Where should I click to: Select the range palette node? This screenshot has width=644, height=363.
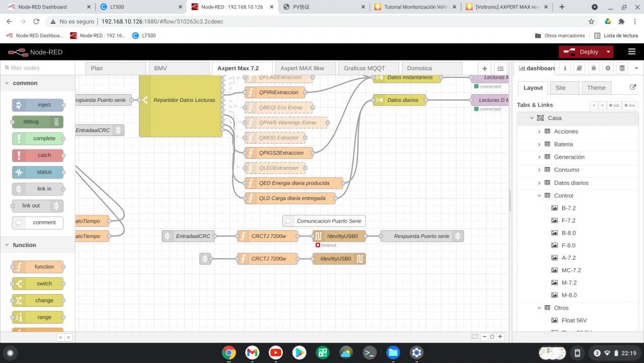pos(38,317)
